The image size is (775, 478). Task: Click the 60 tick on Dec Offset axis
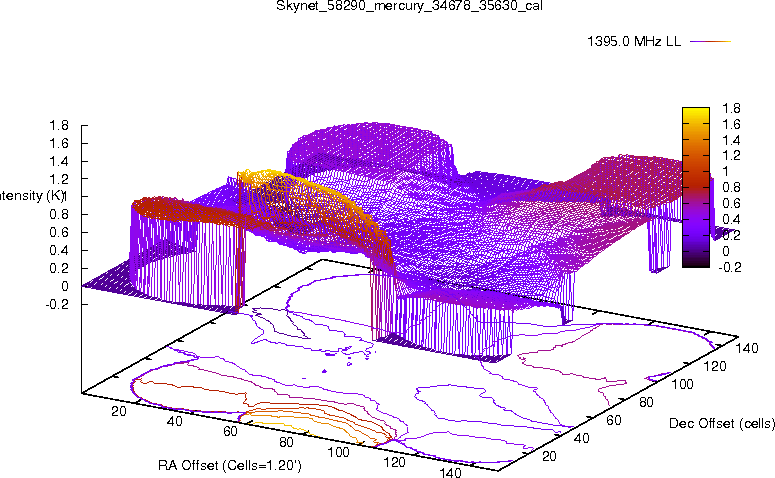(614, 420)
